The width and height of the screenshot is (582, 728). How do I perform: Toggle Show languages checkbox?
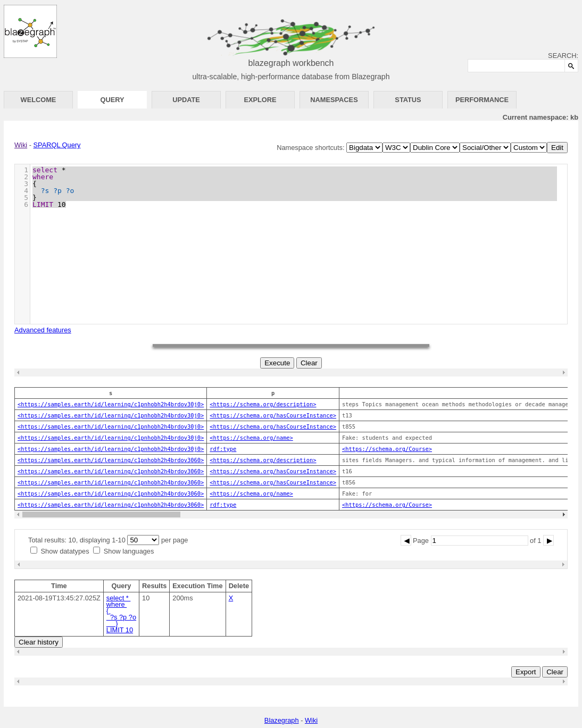point(97,550)
